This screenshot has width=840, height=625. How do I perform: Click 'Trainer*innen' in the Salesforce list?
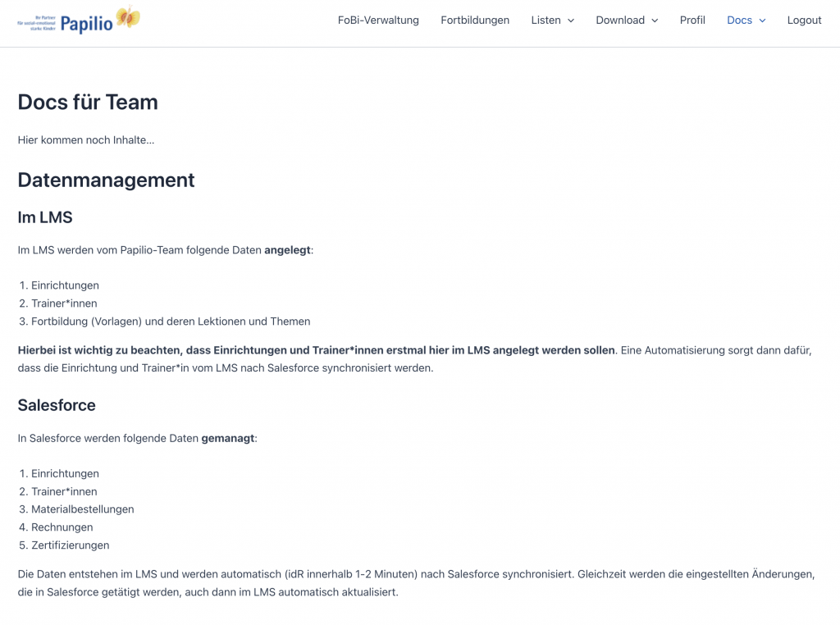point(64,491)
